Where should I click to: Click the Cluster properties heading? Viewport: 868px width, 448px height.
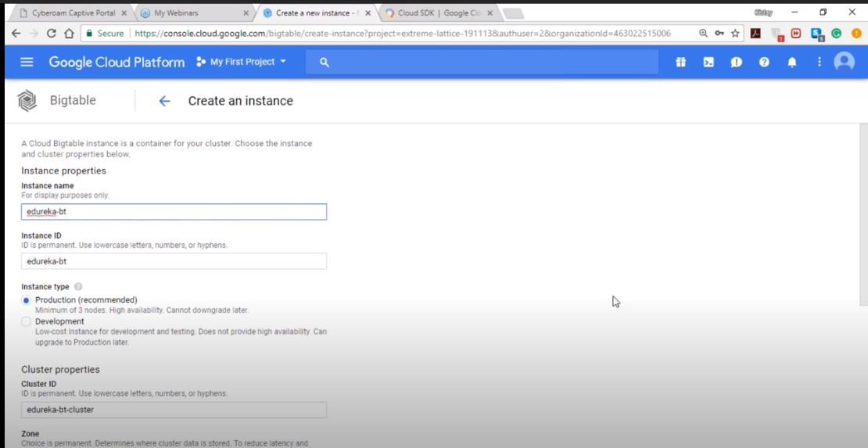60,369
